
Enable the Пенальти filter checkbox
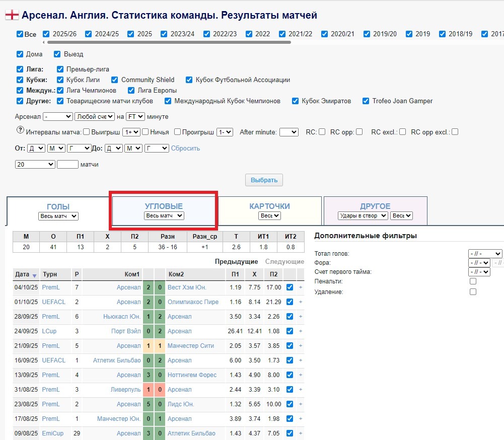point(473,281)
